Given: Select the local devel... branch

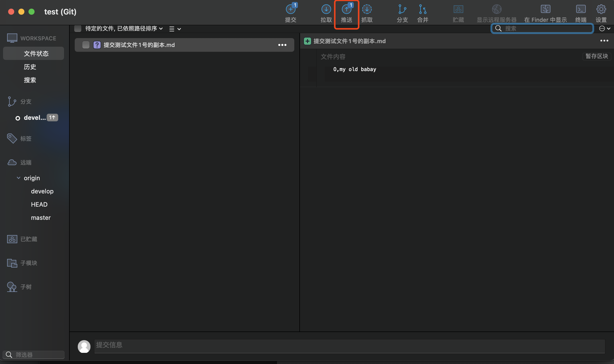Looking at the screenshot, I should pos(35,118).
